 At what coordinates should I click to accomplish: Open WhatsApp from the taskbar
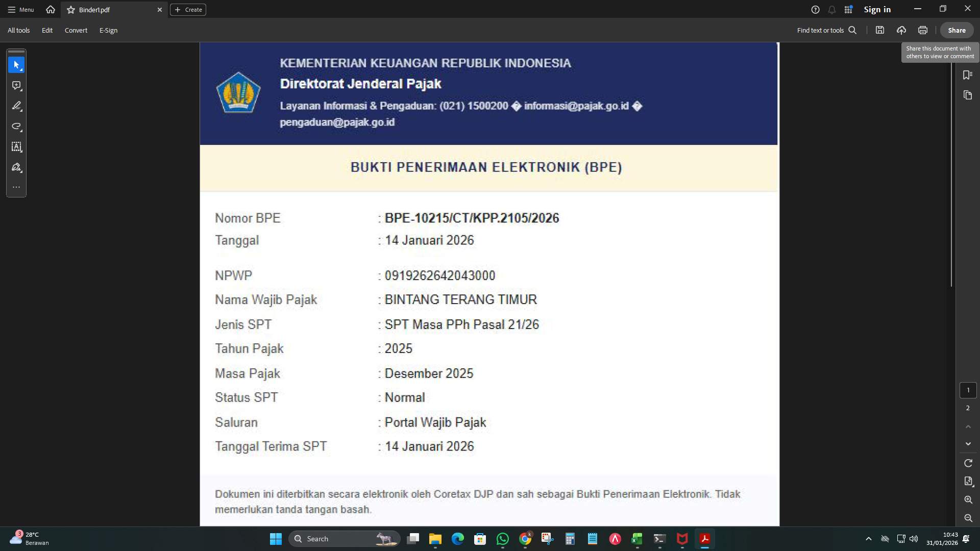[x=503, y=538]
